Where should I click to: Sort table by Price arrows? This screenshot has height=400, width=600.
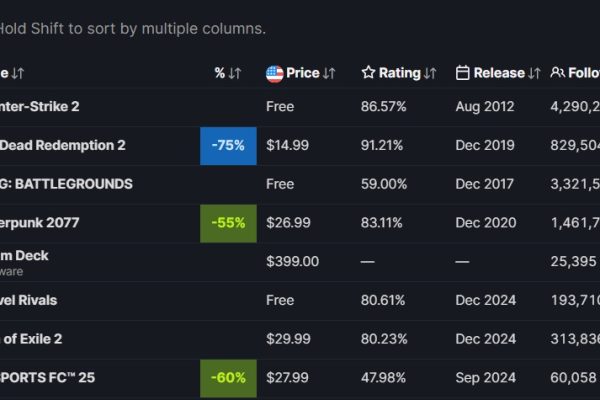coord(329,73)
